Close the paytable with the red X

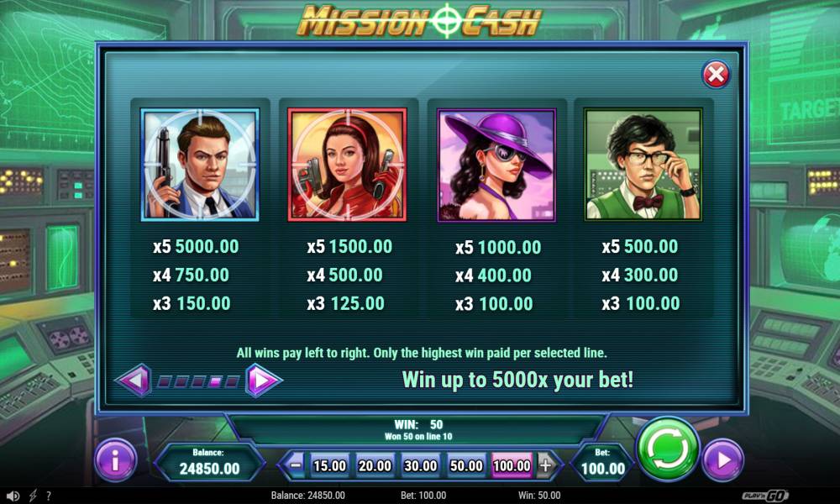tap(716, 75)
